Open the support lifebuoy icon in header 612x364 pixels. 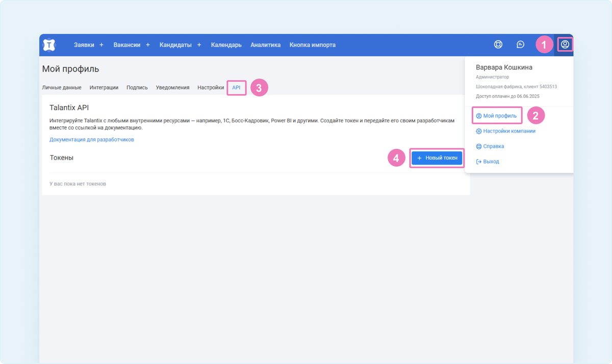click(498, 44)
